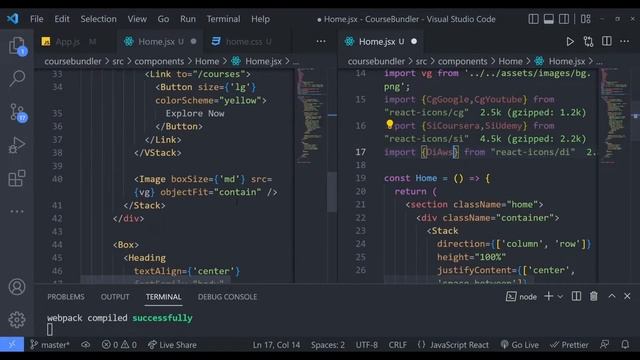
Task: Select the TERMINAL panel tab
Action: [x=163, y=297]
